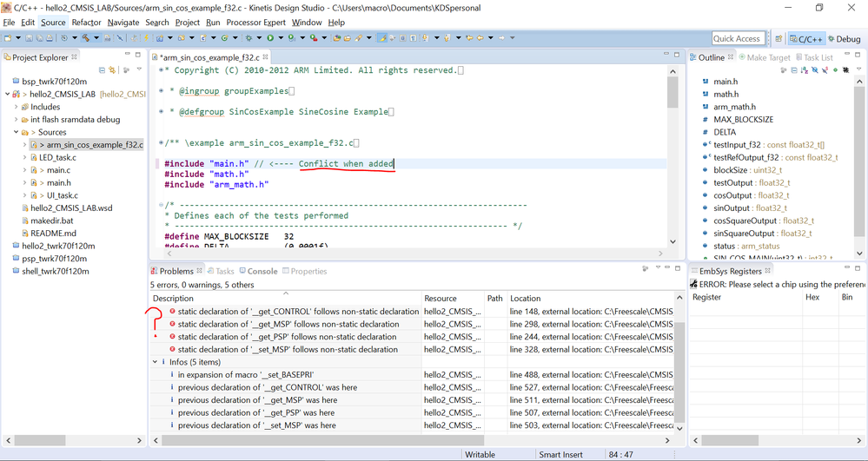Image resolution: width=868 pixels, height=461 pixels.
Task: Click the Problems panel horizontal scrollbar
Action: click(323, 440)
